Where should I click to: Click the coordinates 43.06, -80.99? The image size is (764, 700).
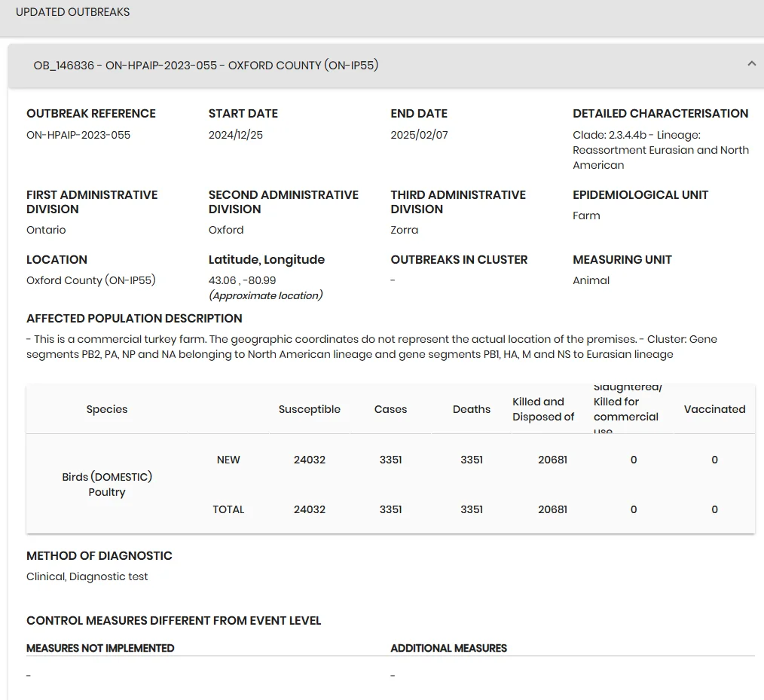click(x=242, y=280)
